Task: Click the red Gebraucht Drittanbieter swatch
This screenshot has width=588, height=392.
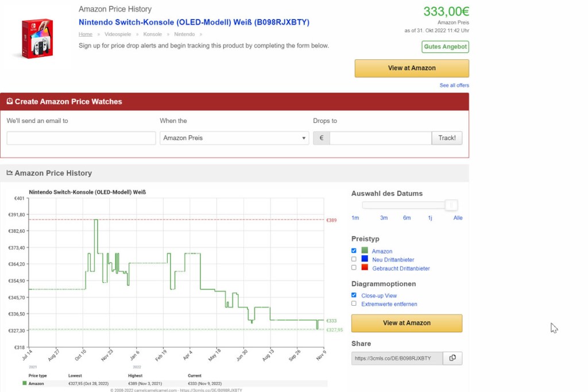Action: 365,267
